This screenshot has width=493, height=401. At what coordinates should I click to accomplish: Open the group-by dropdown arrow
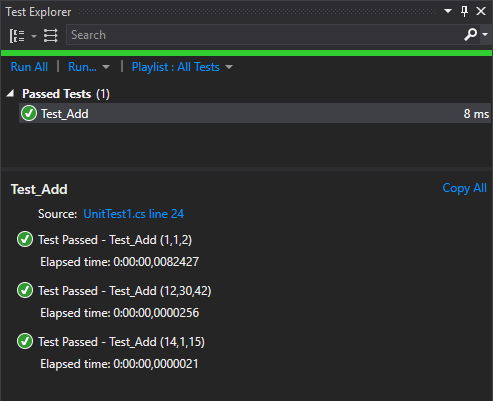34,36
